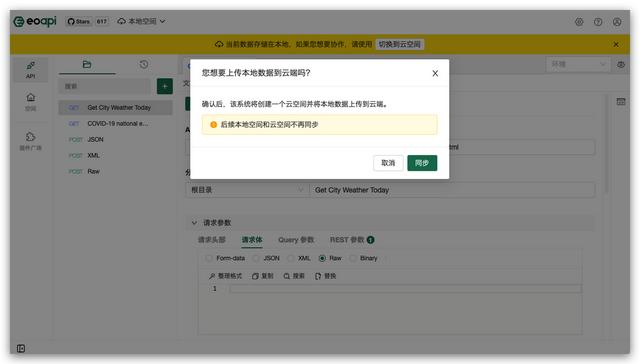Open user account icon
Image resolution: width=640 pixels, height=364 pixels.
[617, 22]
